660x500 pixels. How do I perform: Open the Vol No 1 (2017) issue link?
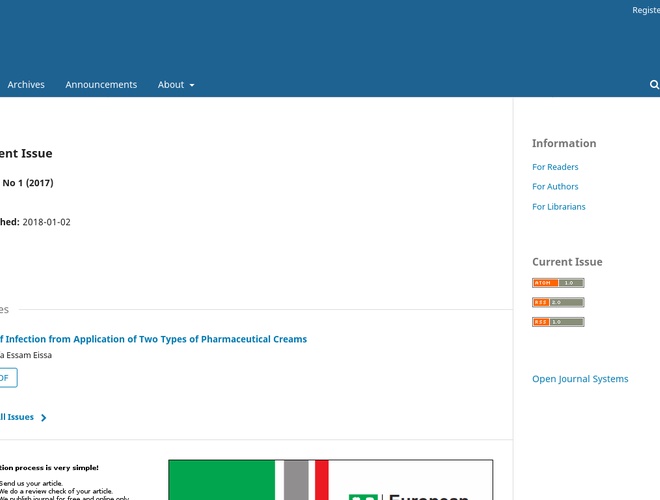click(28, 183)
